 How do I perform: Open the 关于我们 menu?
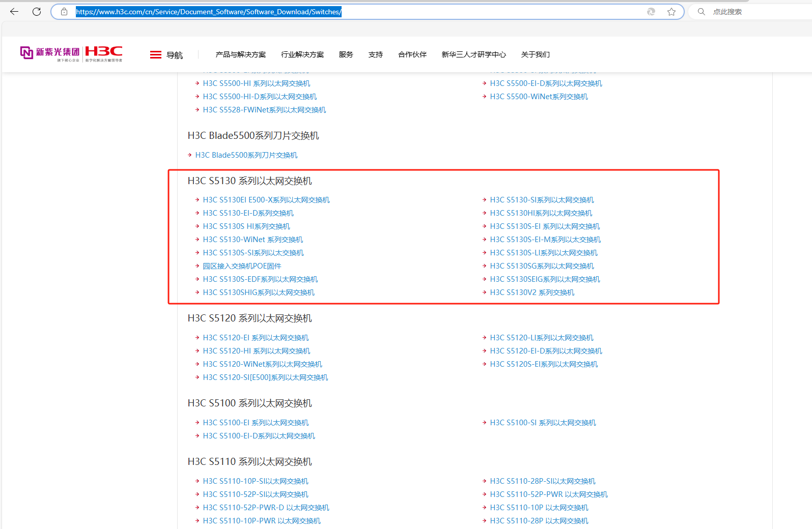point(536,54)
